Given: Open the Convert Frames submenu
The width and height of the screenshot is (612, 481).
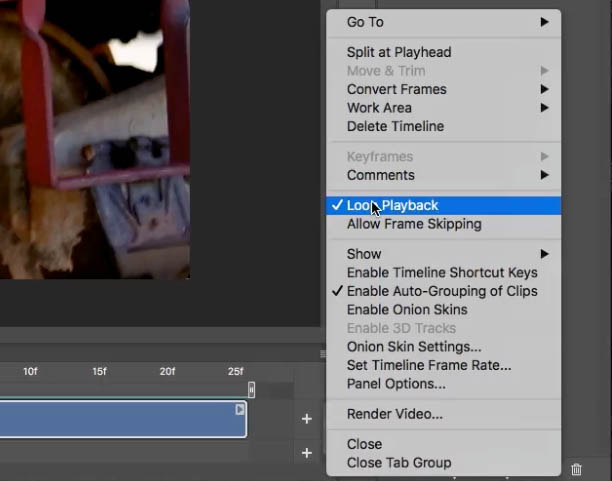Looking at the screenshot, I should 443,89.
